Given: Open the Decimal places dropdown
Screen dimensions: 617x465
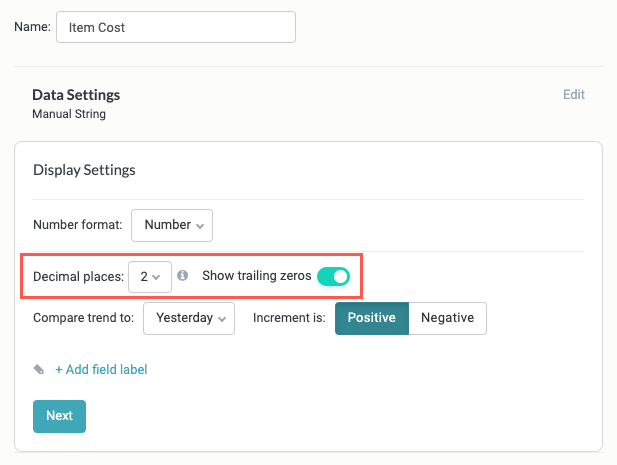Looking at the screenshot, I should pos(150,277).
